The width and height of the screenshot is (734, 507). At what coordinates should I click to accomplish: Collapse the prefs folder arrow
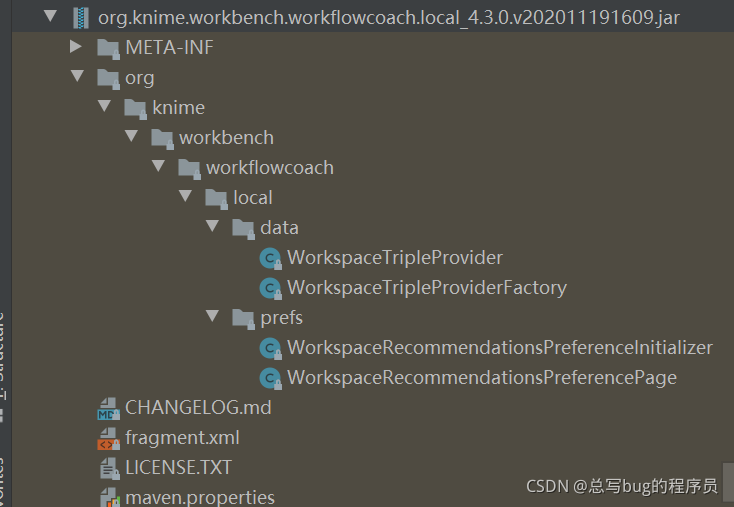213,316
